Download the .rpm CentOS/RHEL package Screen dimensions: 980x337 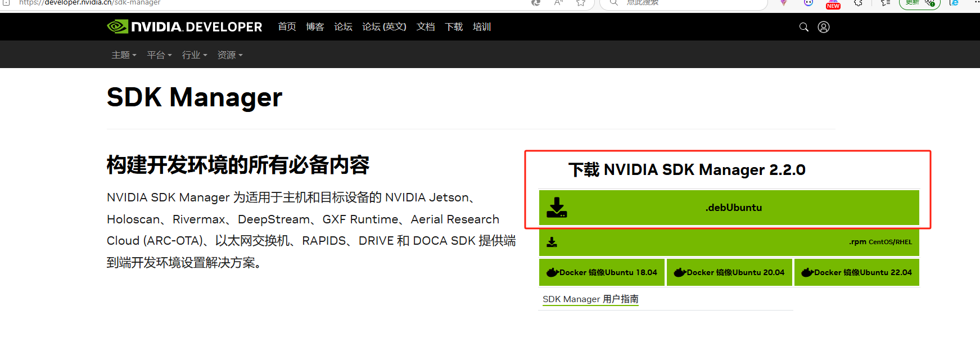[729, 242]
